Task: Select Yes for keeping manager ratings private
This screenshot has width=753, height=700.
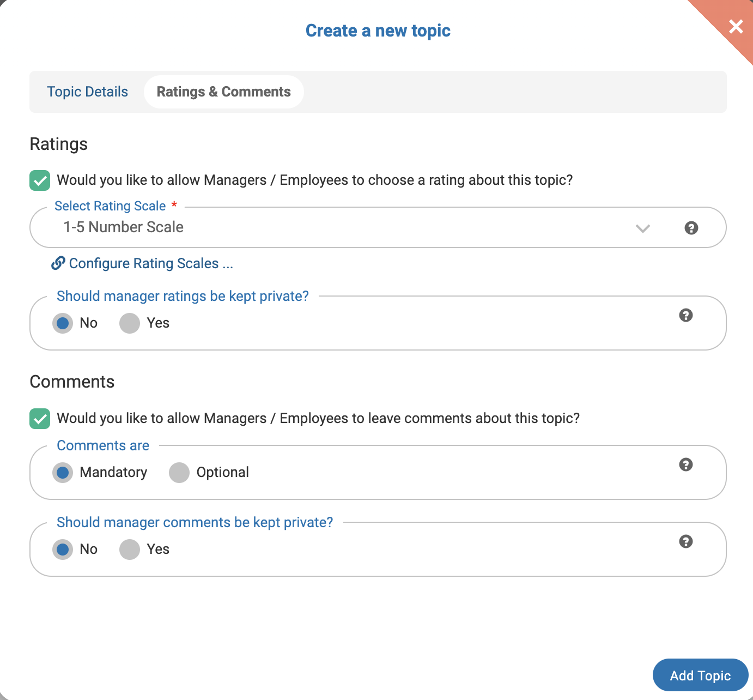Action: coord(129,323)
